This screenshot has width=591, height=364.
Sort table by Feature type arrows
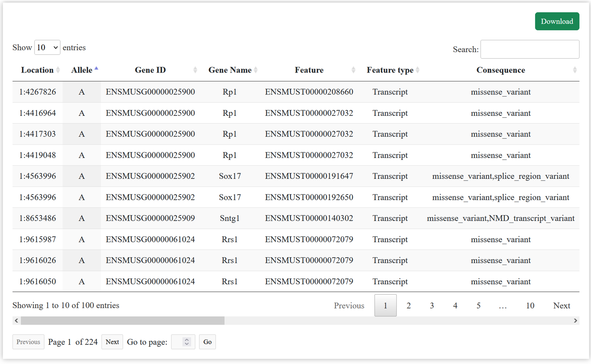418,70
